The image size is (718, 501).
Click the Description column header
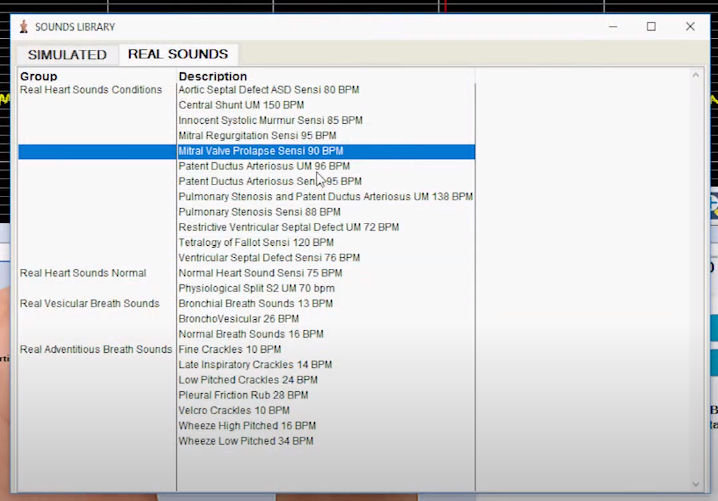[212, 76]
